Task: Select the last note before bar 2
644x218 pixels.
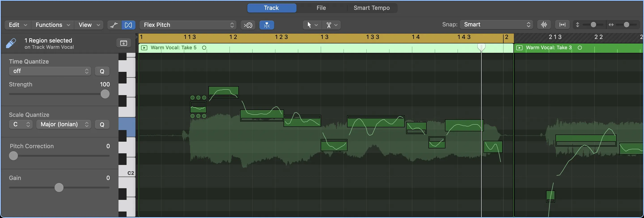Action: tap(493, 147)
